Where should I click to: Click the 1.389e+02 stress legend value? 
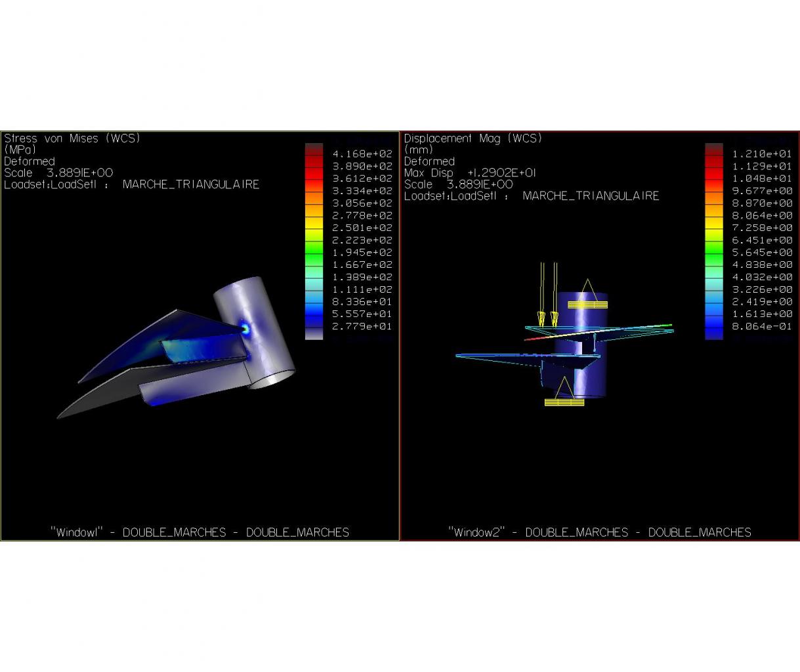(362, 277)
